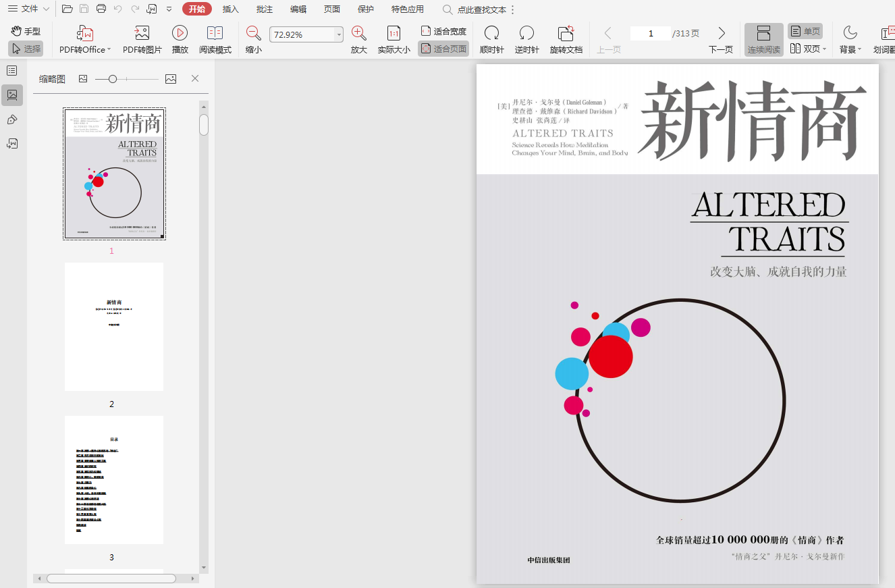
Task: Switch to the 插入 tab
Action: coord(231,9)
